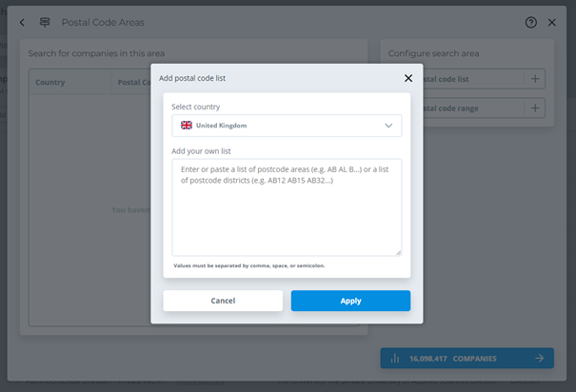Open the United Kingdom country selector
Viewport: 576px width, 392px height.
point(287,126)
